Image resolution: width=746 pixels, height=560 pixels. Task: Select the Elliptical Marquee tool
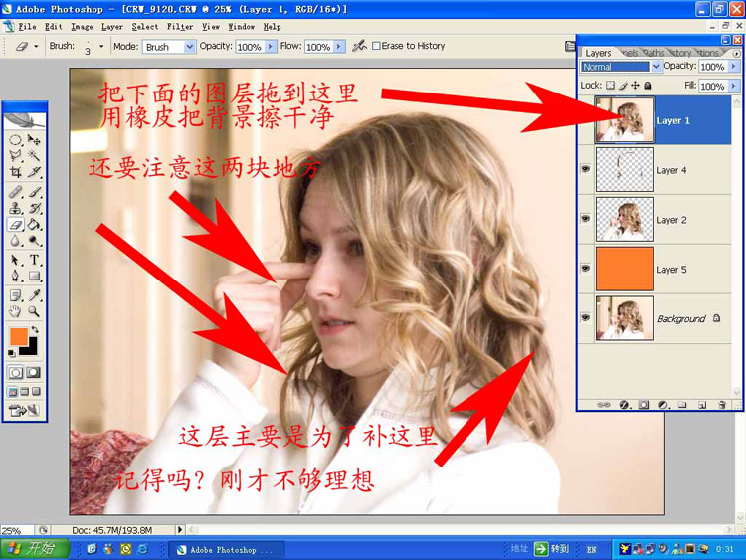coord(15,140)
